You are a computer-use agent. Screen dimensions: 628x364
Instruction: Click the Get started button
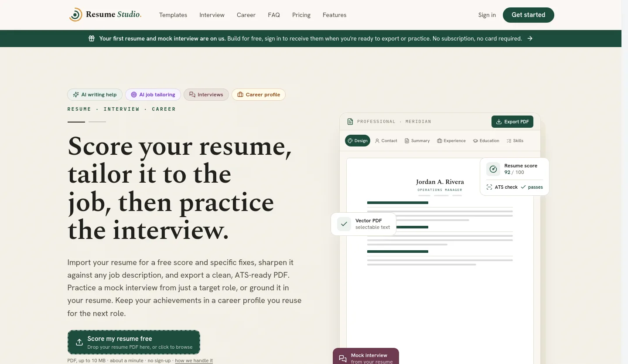(529, 15)
